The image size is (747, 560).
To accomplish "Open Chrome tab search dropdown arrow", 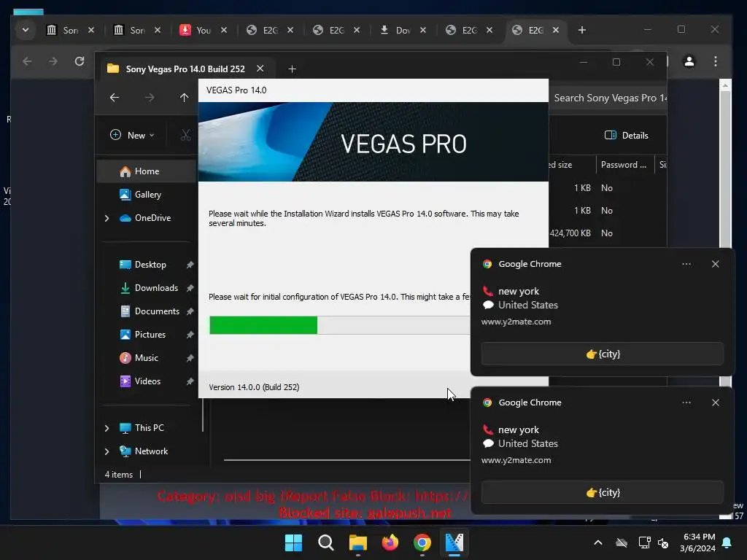I will (26, 30).
